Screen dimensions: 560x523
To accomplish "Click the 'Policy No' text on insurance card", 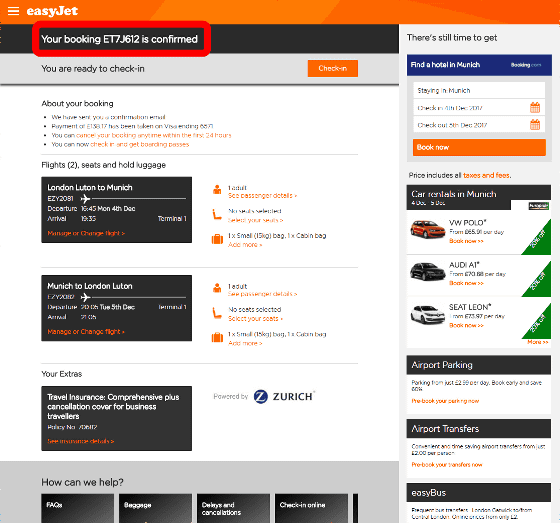I will coord(72,427).
